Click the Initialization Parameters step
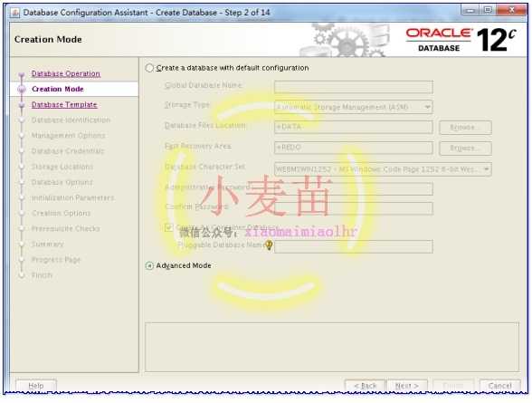The width and height of the screenshot is (532, 403). tap(72, 197)
